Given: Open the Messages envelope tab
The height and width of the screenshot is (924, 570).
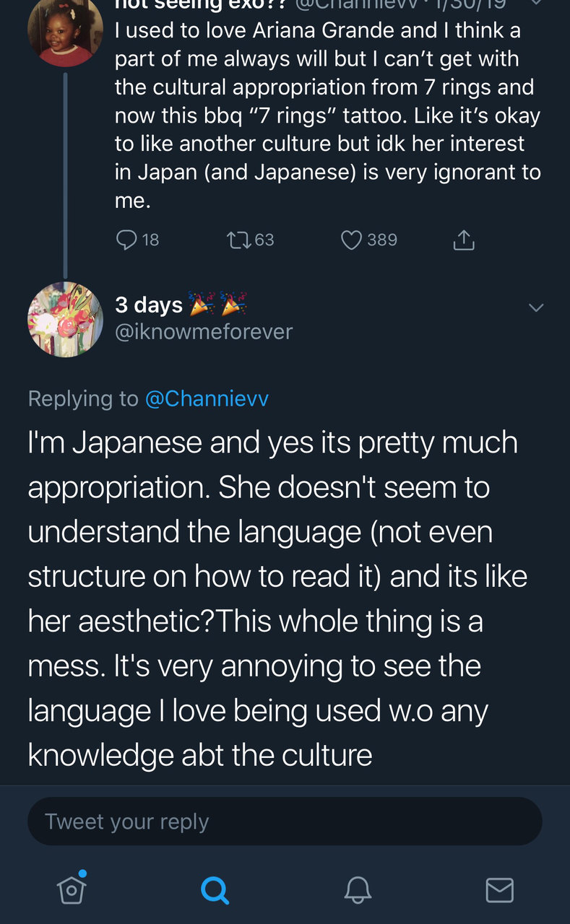Looking at the screenshot, I should coord(499,890).
